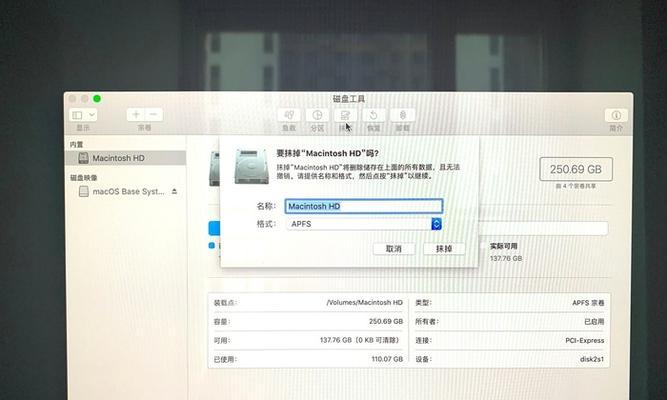Click the First Aid (急救) toolbar icon
Image resolution: width=667 pixels, height=400 pixels.
click(x=289, y=115)
